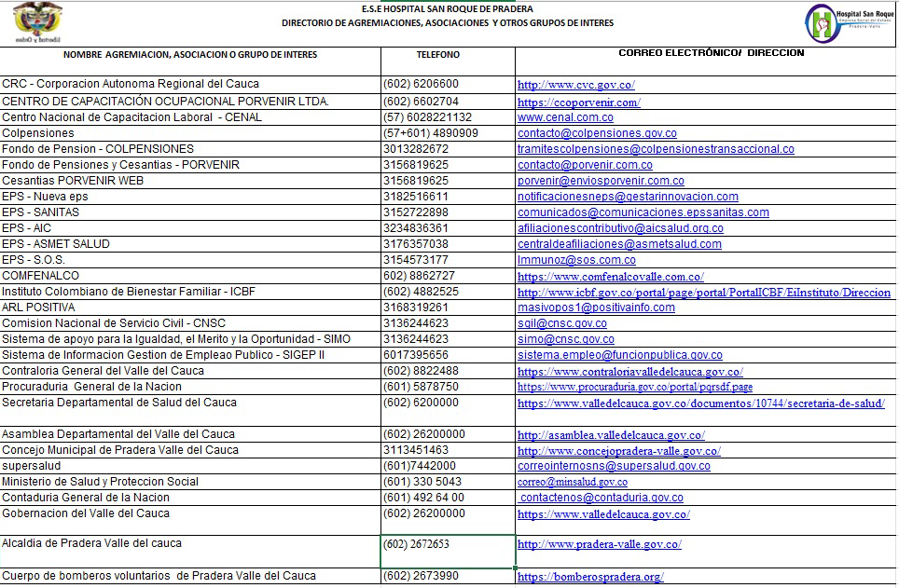Open the contraloriavalledelcauca.gov.co link
Viewport: 899px width, 588px height.
coord(629,372)
